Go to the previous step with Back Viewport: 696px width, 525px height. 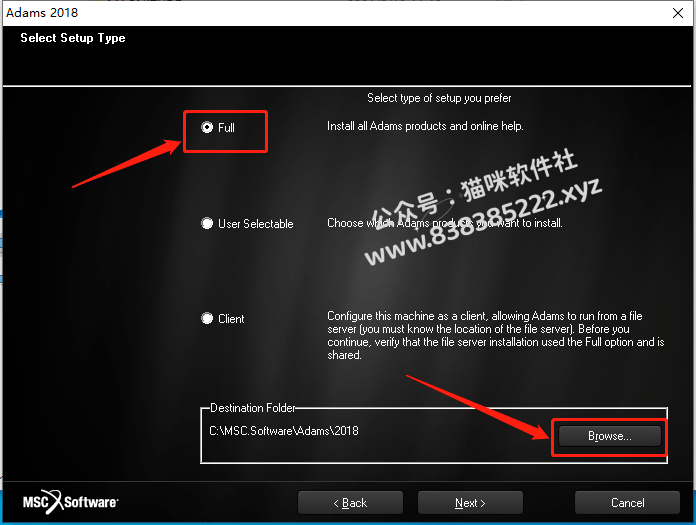pyautogui.click(x=350, y=502)
